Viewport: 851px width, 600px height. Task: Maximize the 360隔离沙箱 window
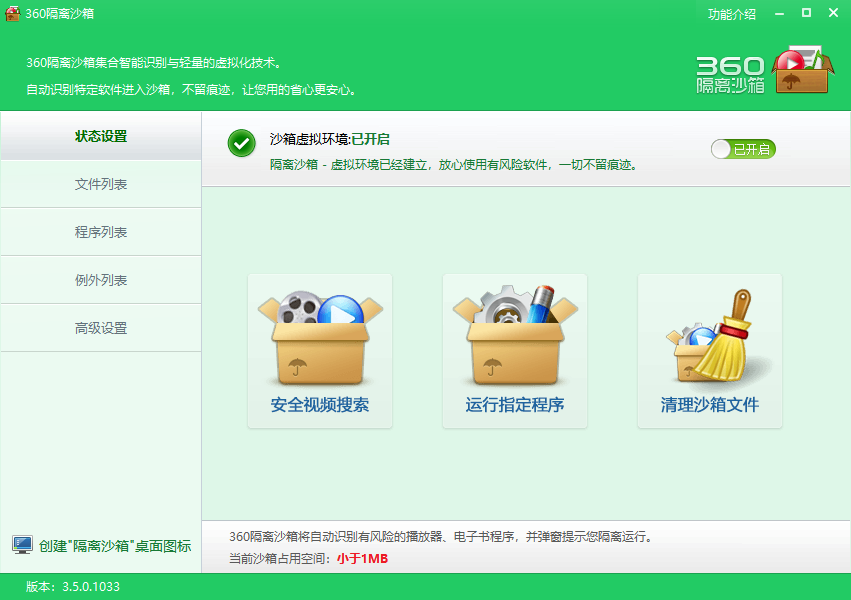click(806, 13)
